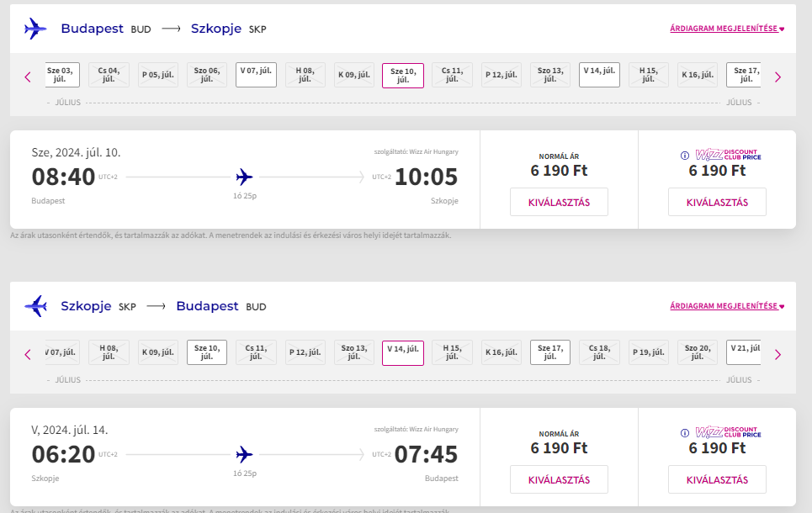Screen dimensions: 812x513
Task: Select outbound date V 07, júl.
Action: [x=256, y=75]
